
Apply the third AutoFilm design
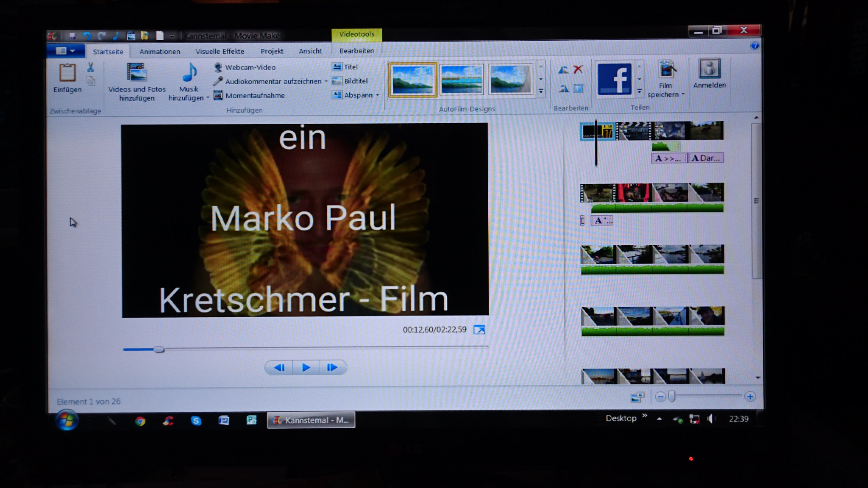click(x=510, y=79)
